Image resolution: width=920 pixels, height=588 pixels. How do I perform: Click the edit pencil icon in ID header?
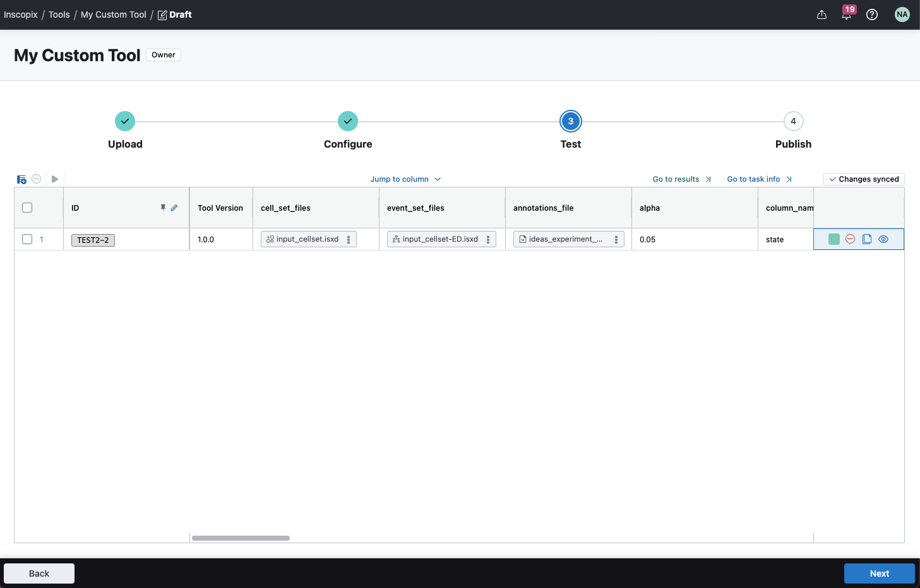(x=174, y=208)
